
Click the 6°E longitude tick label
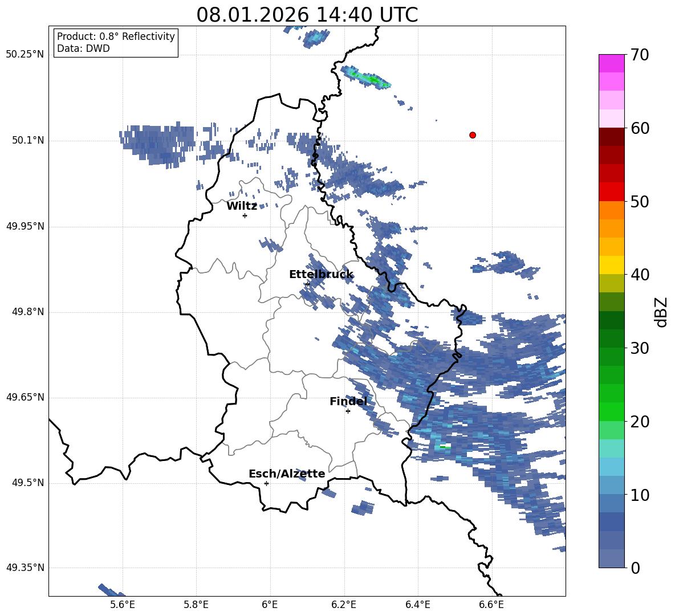click(x=270, y=605)
